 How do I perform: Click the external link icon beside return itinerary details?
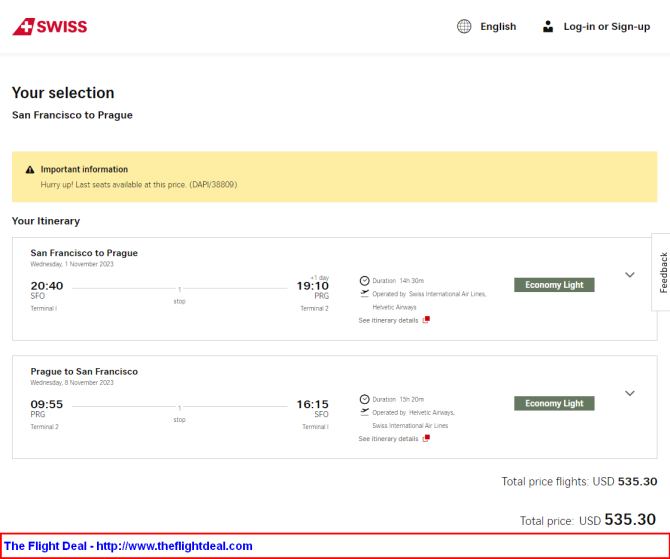pyautogui.click(x=426, y=438)
